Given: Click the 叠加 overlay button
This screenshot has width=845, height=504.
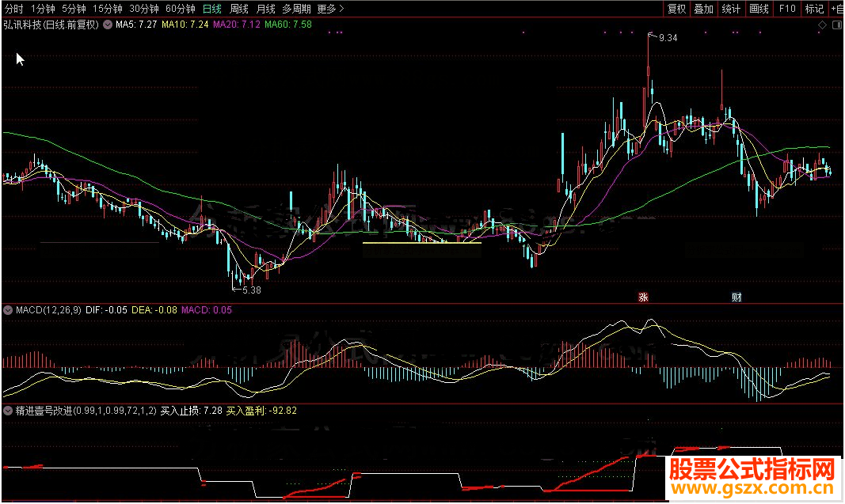Looking at the screenshot, I should [703, 9].
